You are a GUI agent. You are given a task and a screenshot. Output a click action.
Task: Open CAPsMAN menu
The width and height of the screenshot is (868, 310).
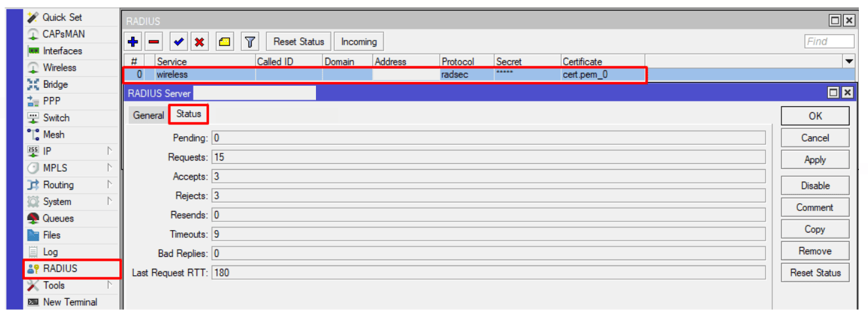coord(64,34)
